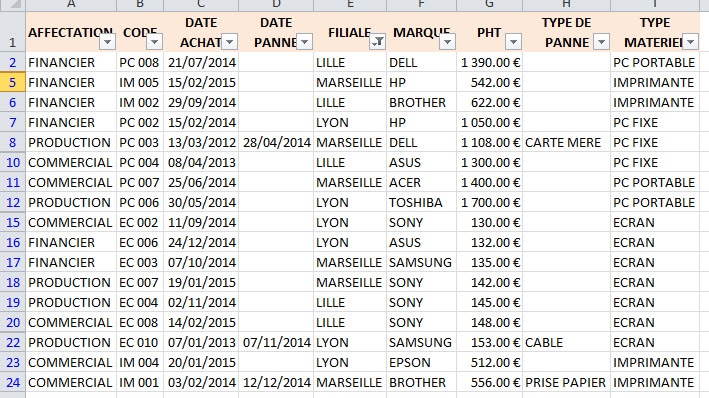
Task: Open the DATE ACHAT filter dropdown
Action: (229, 42)
